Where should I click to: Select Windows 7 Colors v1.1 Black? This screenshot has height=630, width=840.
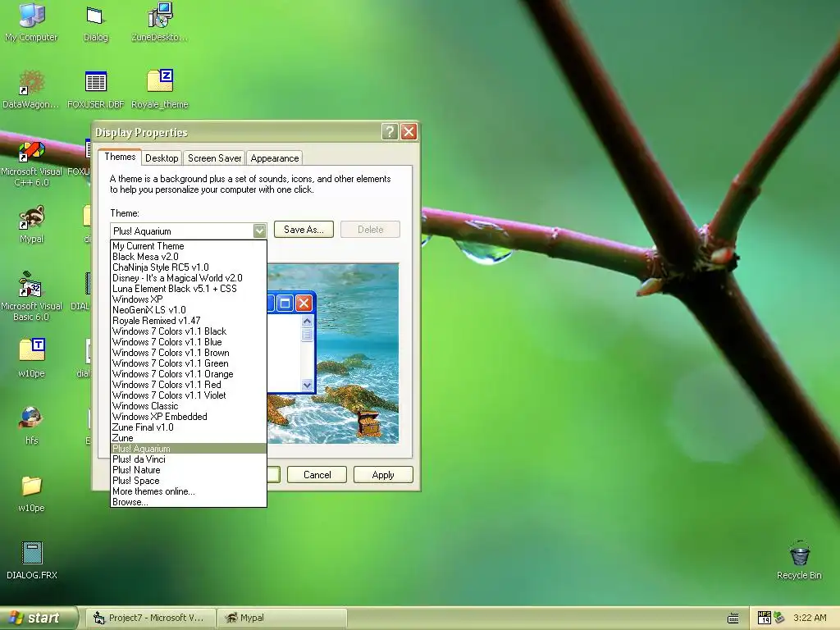point(189,331)
